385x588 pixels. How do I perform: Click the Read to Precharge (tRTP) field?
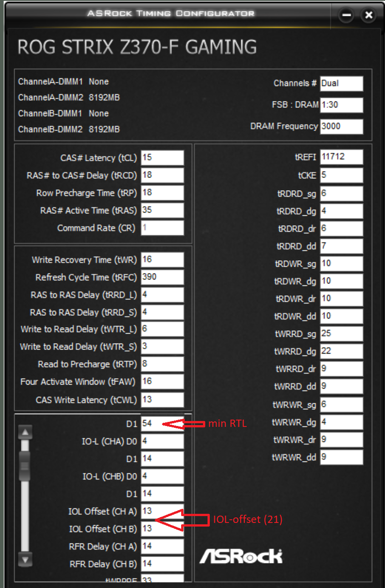click(162, 364)
